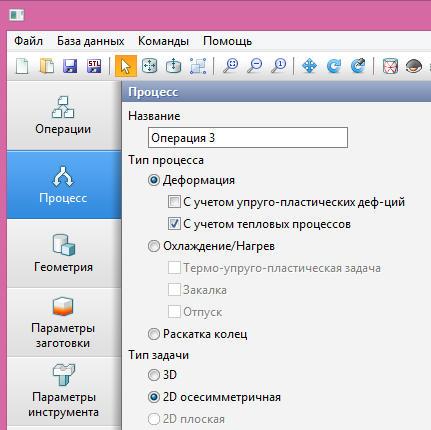Click the position objects toolbar icon

(198, 66)
